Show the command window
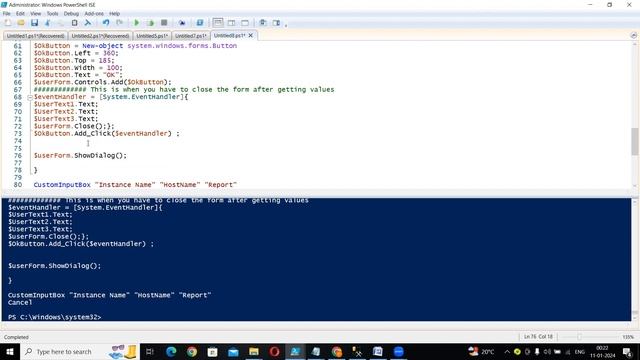Screen dimensions: 640x360 pyautogui.click(x=263, y=23)
